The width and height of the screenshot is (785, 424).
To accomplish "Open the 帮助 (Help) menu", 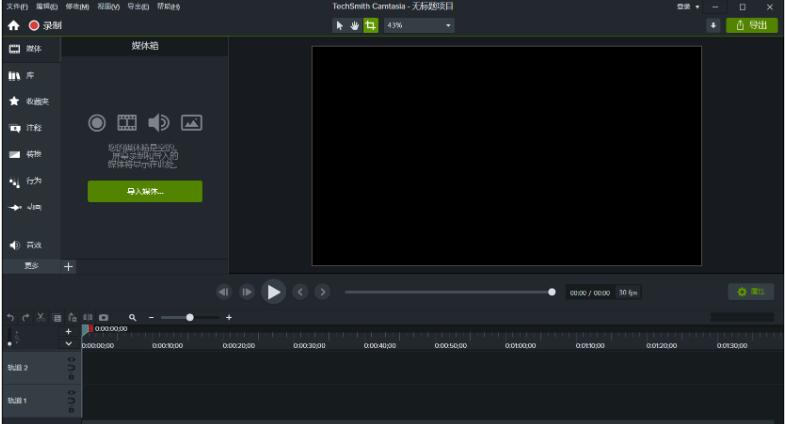I will pyautogui.click(x=168, y=7).
